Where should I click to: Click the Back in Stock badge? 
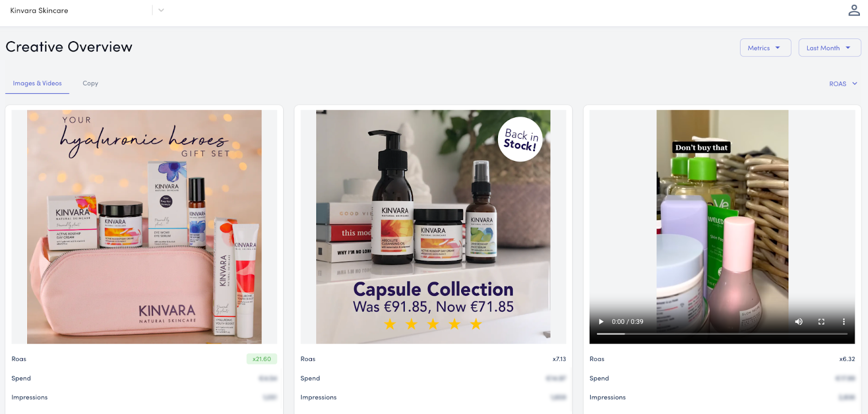point(520,139)
